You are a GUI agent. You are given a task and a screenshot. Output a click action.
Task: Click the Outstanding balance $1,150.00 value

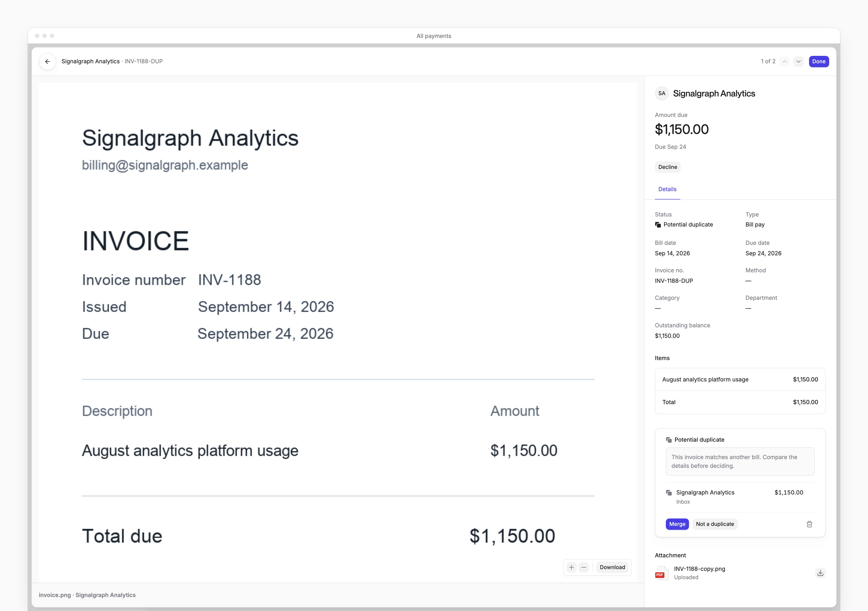pyautogui.click(x=667, y=336)
